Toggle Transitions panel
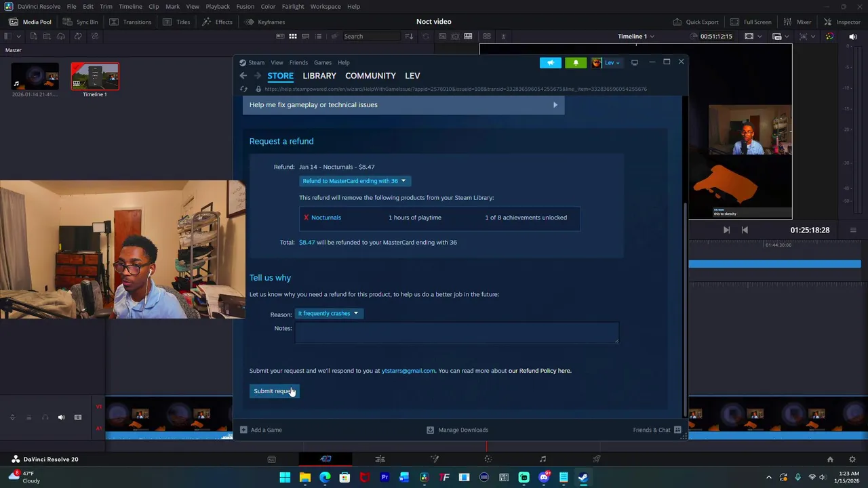The width and height of the screenshot is (868, 488). pos(130,22)
